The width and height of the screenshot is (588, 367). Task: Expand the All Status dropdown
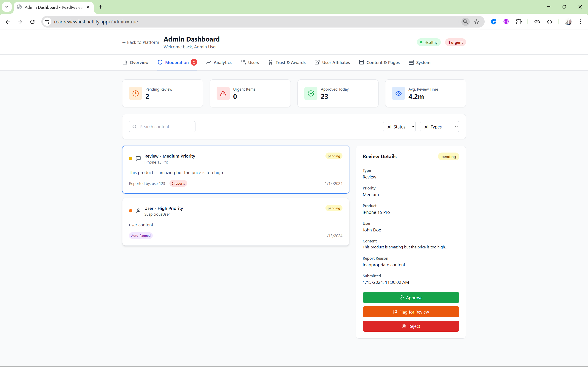coord(399,127)
